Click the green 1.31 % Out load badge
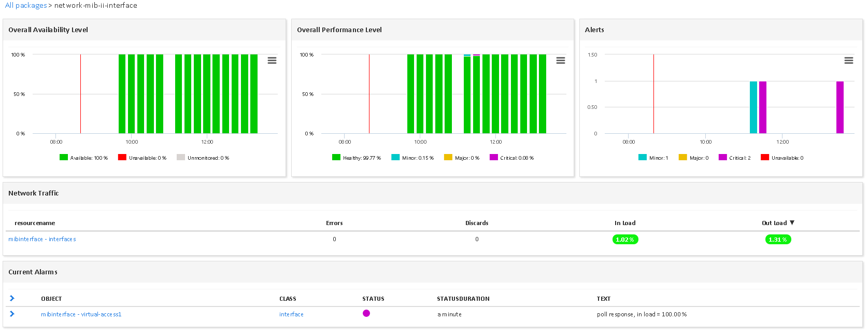The height and width of the screenshot is (335, 868). coord(778,240)
